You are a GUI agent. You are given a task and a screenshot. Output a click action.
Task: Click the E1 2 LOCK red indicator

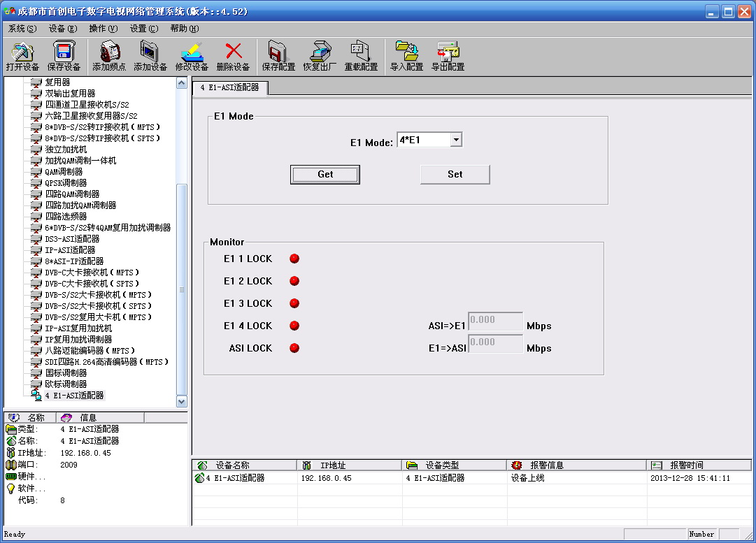pyautogui.click(x=294, y=281)
